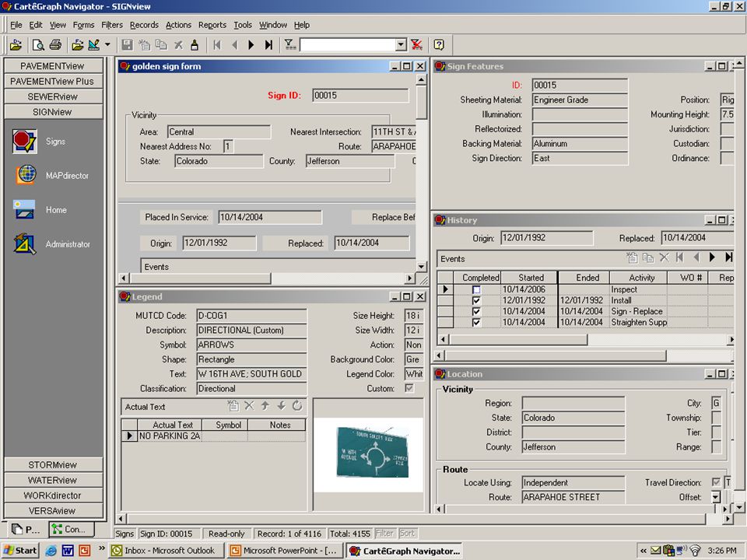Image resolution: width=747 pixels, height=560 pixels.
Task: Open print preview from the toolbar
Action: [38, 45]
